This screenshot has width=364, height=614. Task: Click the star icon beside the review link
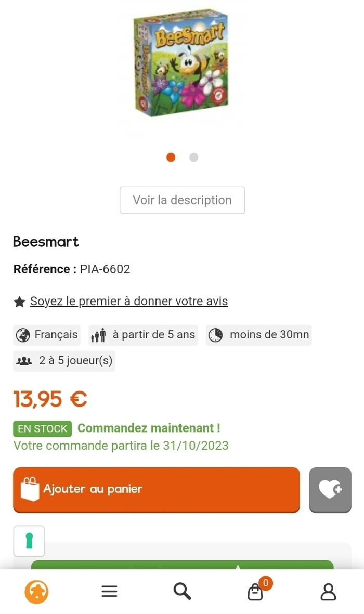coord(19,302)
